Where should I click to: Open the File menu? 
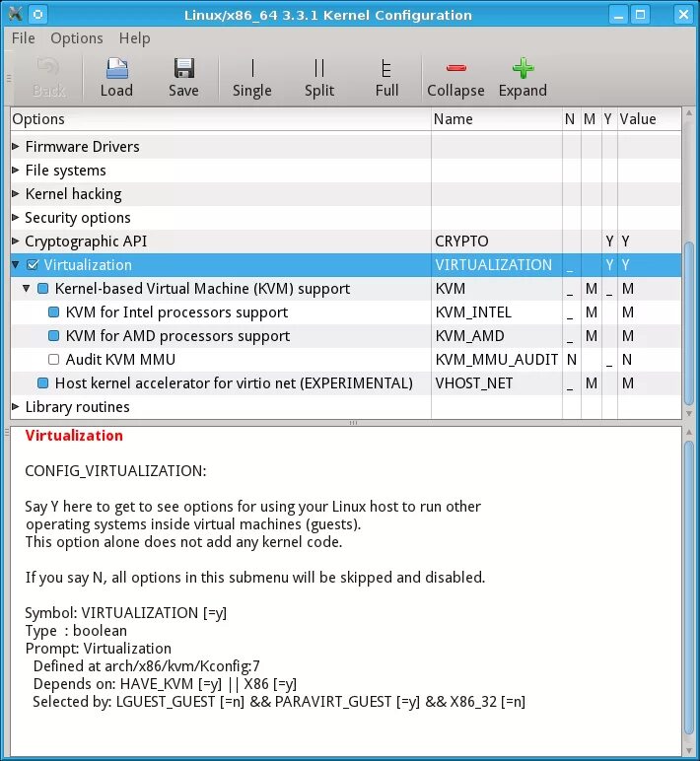[x=24, y=37]
